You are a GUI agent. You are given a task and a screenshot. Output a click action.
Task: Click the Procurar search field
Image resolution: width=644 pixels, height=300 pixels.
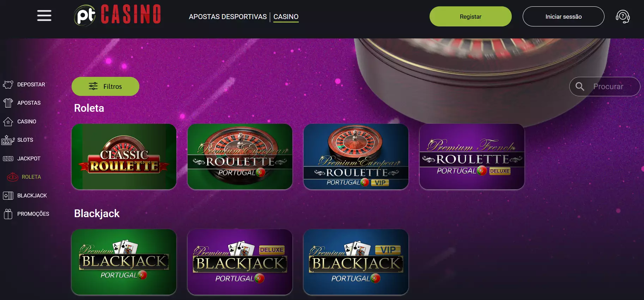tap(604, 86)
